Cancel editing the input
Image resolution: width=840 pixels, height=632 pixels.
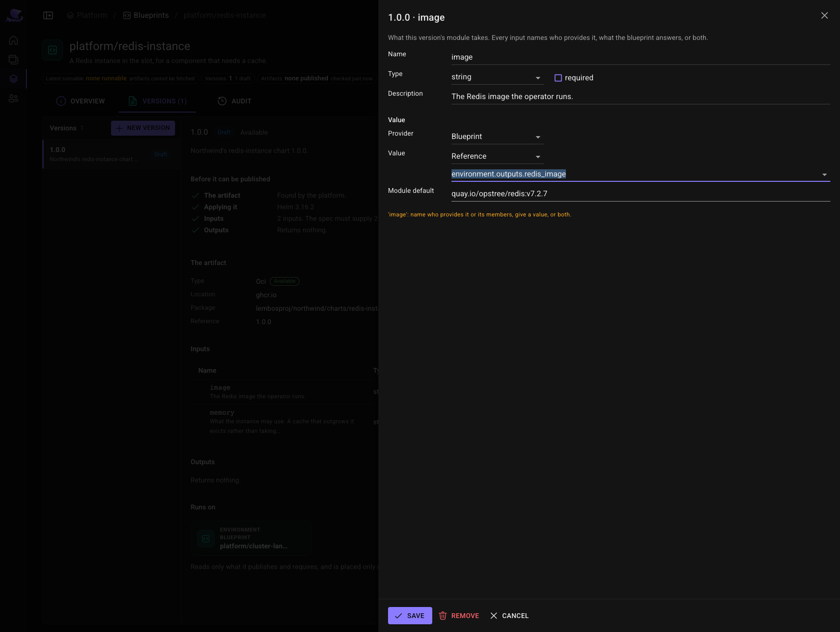click(509, 616)
